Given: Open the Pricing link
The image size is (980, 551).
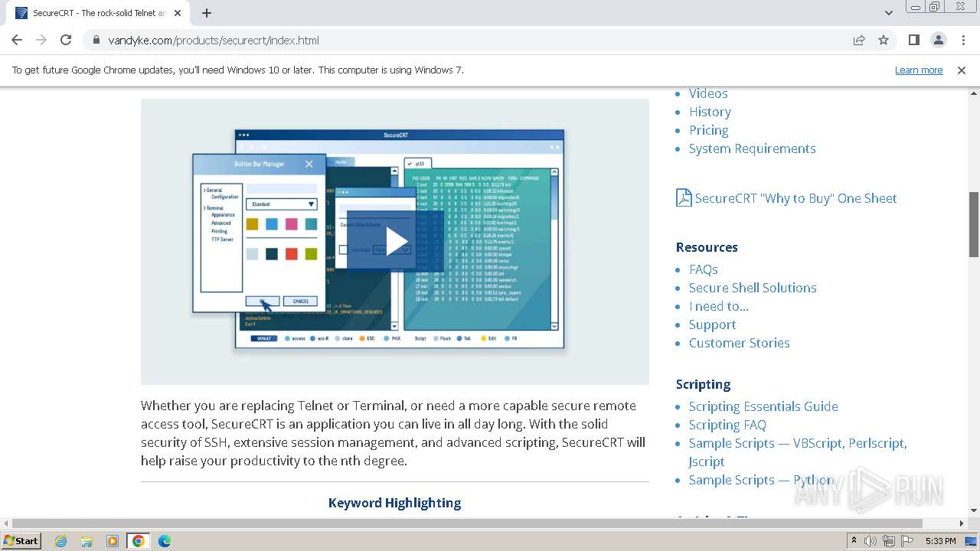Looking at the screenshot, I should coord(708,130).
